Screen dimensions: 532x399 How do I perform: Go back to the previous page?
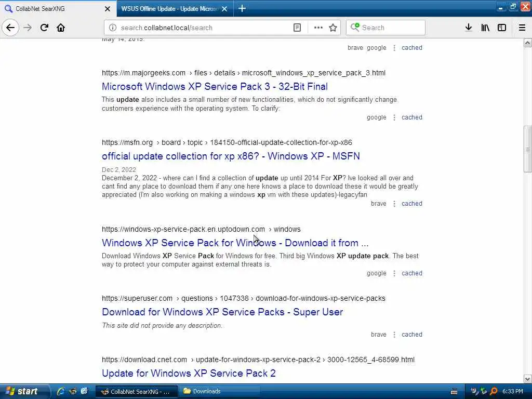click(10, 28)
